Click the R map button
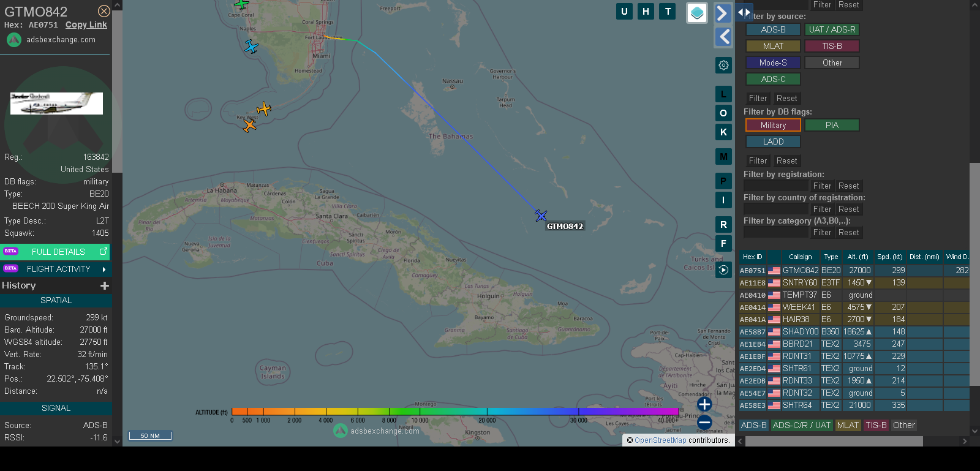980x471 pixels. coord(723,225)
